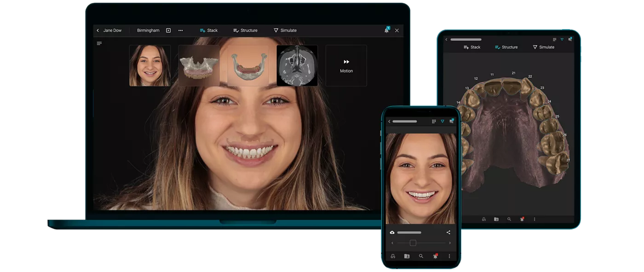644x272 pixels.
Task: Select tooth label 26 on the tablet
Action: 564,135
